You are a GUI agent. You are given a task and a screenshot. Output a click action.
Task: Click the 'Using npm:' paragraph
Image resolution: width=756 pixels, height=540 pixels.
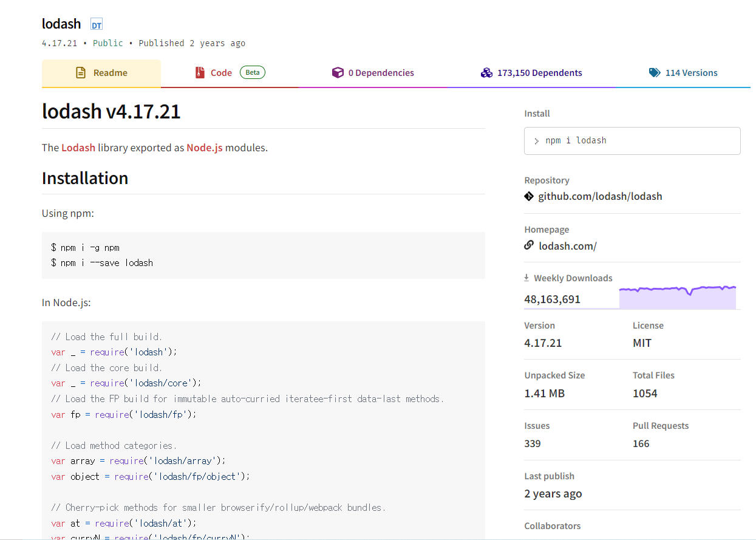(68, 213)
